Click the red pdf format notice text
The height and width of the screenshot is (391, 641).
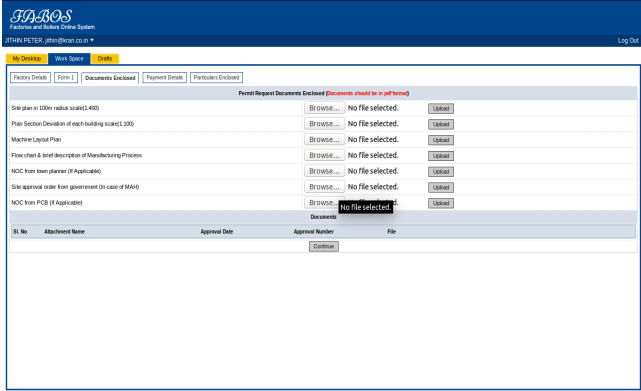click(x=368, y=93)
